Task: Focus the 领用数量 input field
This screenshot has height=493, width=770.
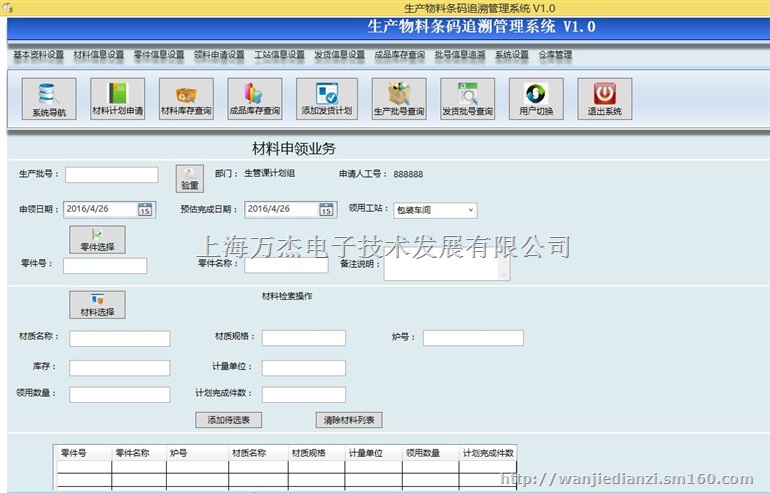Action: pyautogui.click(x=119, y=394)
